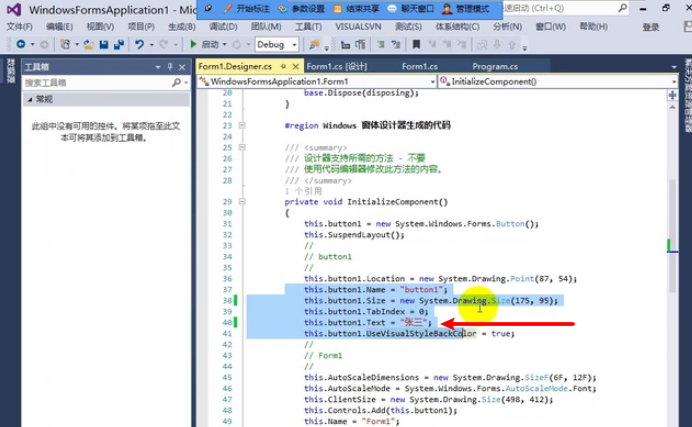Click the editor scrollbar up arrow
This screenshot has height=427, width=692.
[x=672, y=107]
